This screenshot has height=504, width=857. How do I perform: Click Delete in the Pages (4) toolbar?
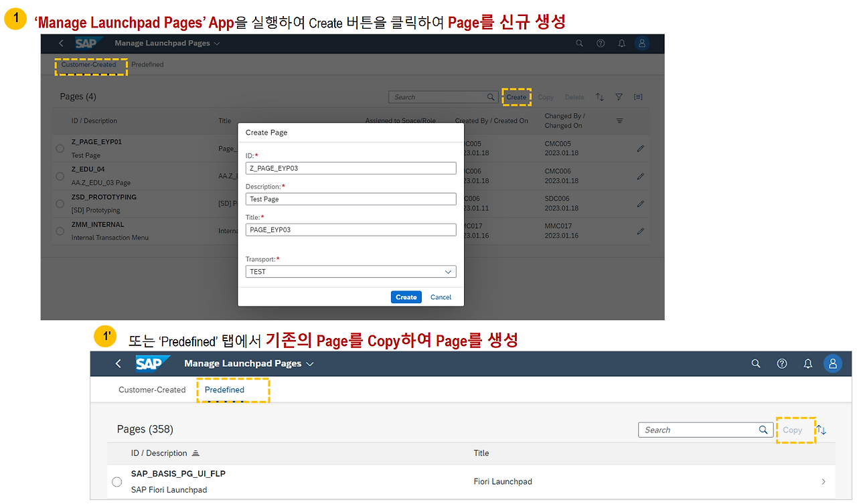pyautogui.click(x=574, y=97)
